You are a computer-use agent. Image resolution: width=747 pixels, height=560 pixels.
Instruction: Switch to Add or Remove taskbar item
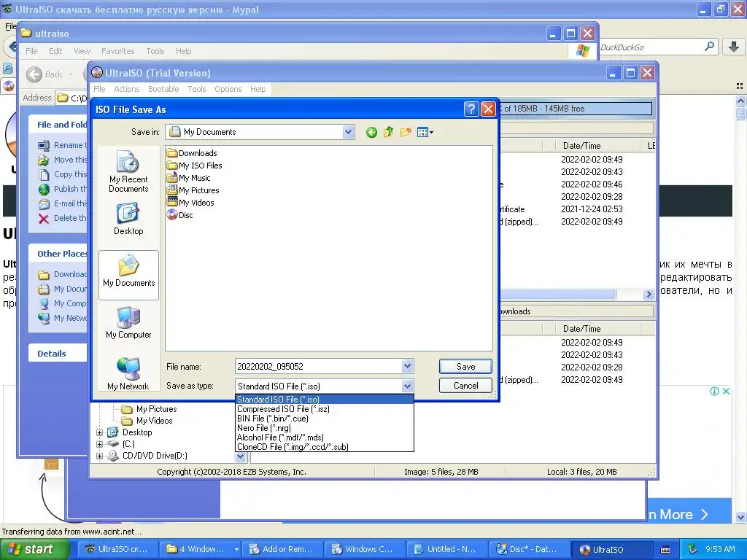pyautogui.click(x=282, y=549)
